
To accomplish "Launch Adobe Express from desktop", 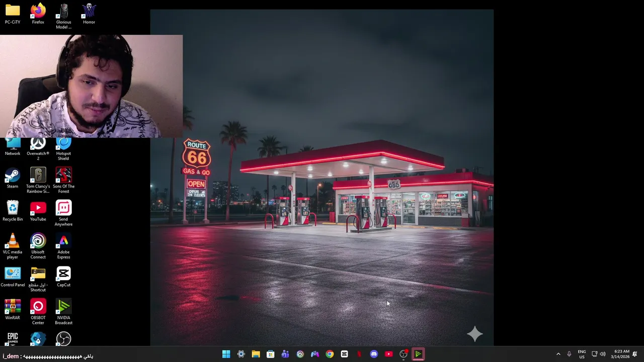I will [63, 246].
